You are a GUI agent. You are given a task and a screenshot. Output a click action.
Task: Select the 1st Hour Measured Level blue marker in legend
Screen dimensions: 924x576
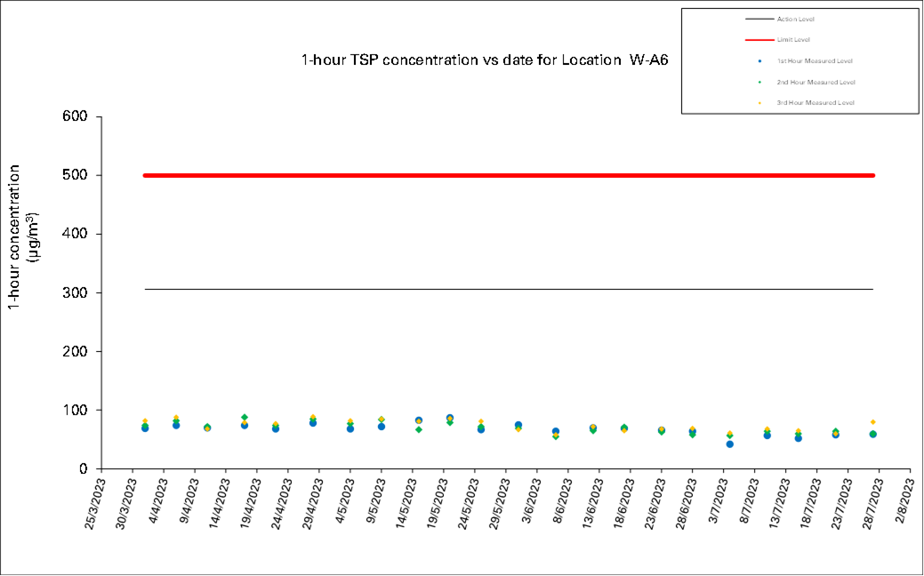click(759, 60)
